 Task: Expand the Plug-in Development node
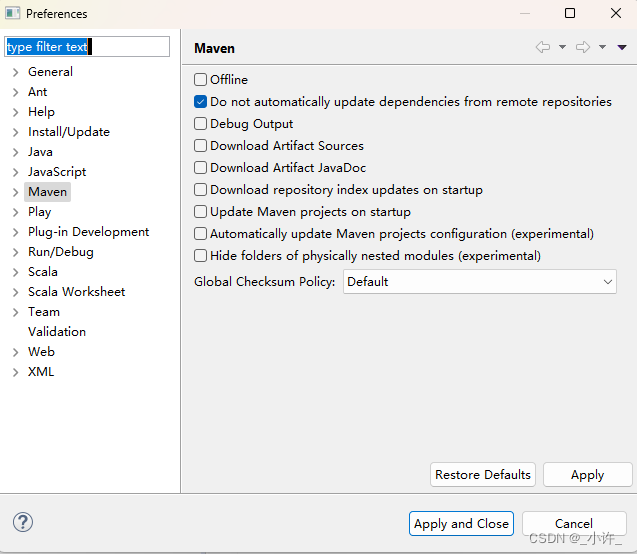pos(15,232)
